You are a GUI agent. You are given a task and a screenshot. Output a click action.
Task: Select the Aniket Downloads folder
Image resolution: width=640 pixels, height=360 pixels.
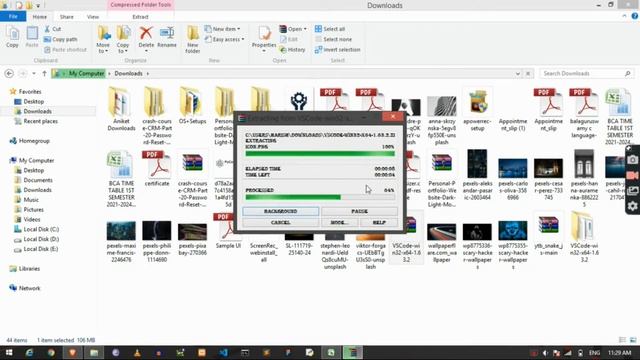(x=121, y=109)
